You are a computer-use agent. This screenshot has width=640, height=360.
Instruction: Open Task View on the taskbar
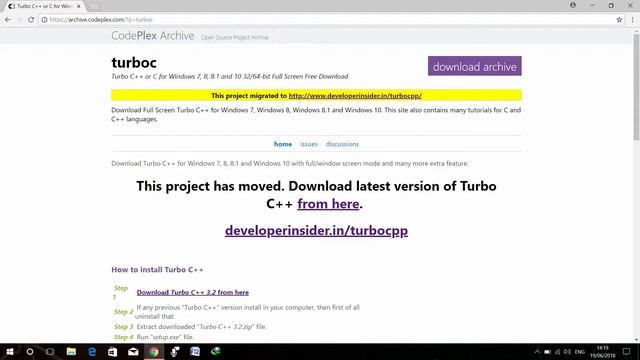click(50, 351)
